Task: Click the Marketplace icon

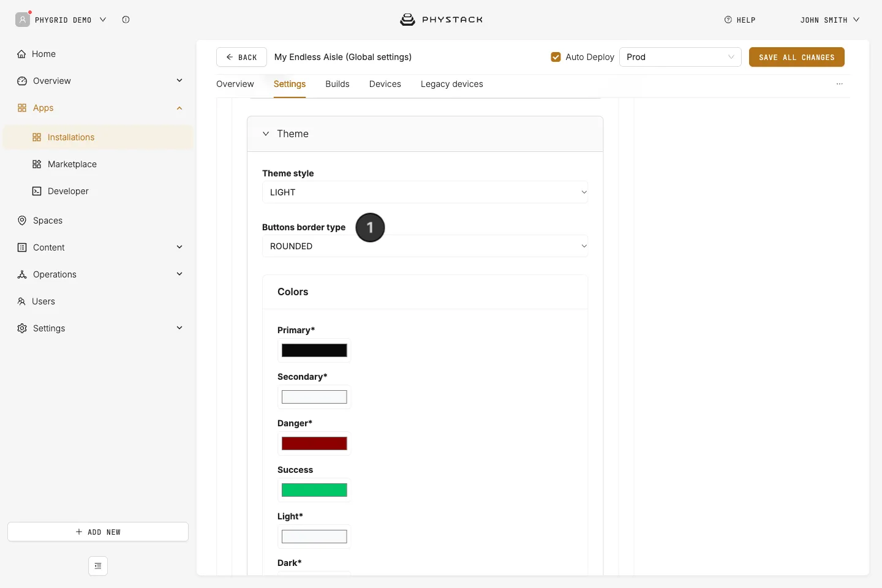Action: tap(37, 164)
